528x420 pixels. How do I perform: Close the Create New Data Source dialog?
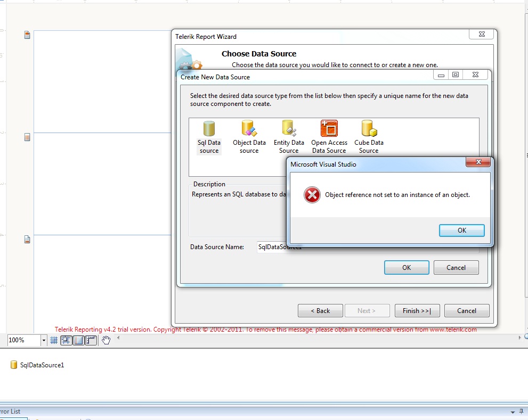[x=475, y=75]
